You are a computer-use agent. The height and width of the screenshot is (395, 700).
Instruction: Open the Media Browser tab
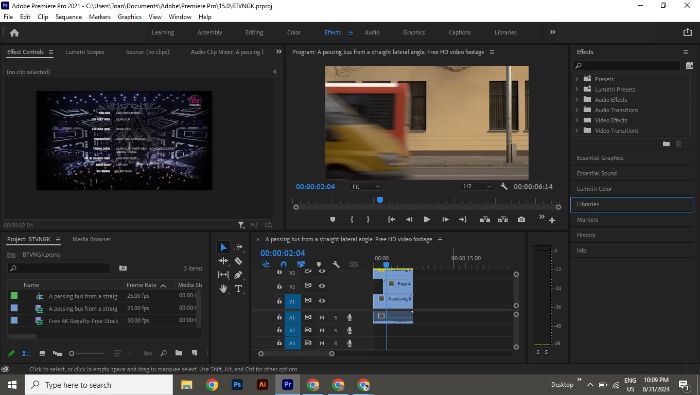pyautogui.click(x=92, y=239)
